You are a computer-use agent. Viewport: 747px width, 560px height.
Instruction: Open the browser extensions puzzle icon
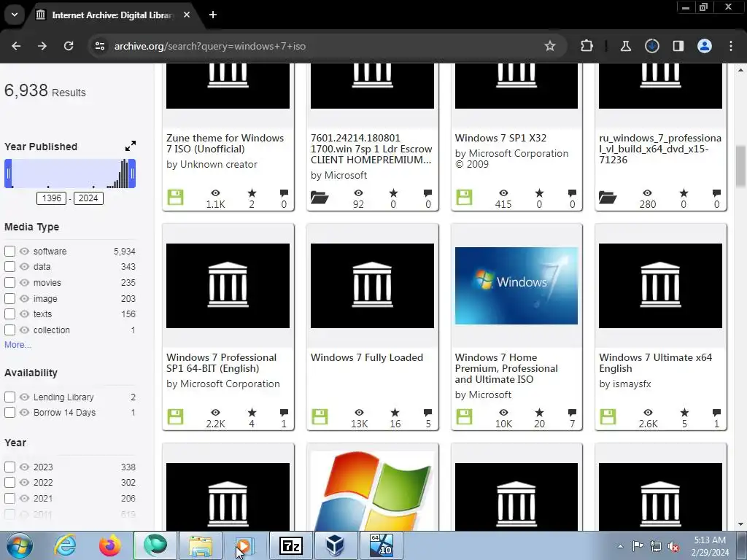587,46
